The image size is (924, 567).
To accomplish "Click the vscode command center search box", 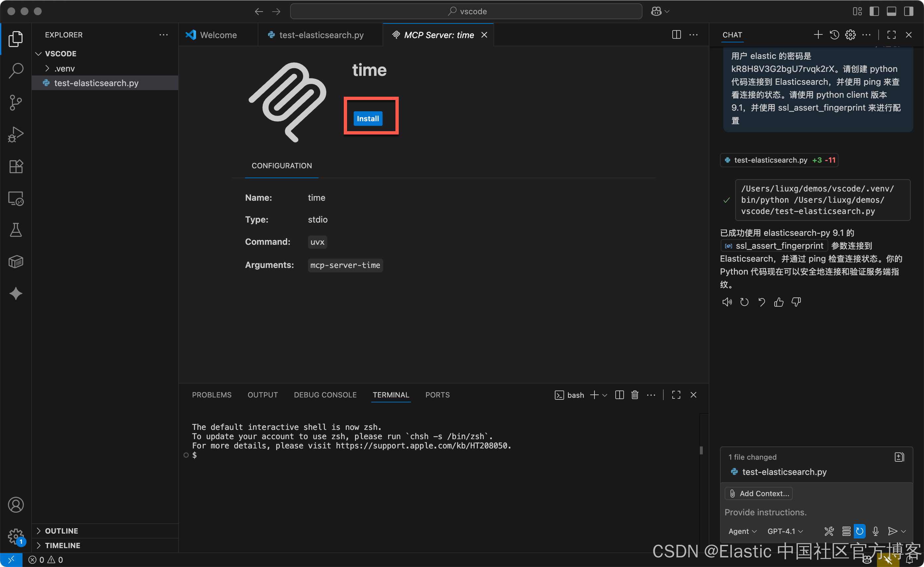I will point(466,11).
